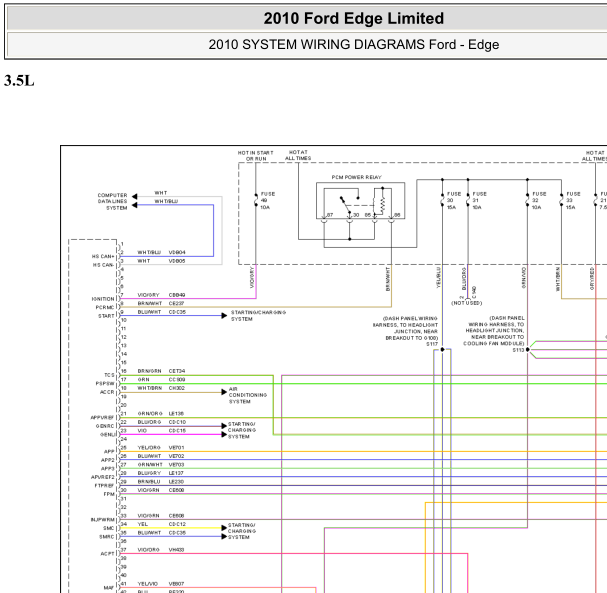
Task: Click the 'HS CAN+' pin label
Action: (x=103, y=257)
